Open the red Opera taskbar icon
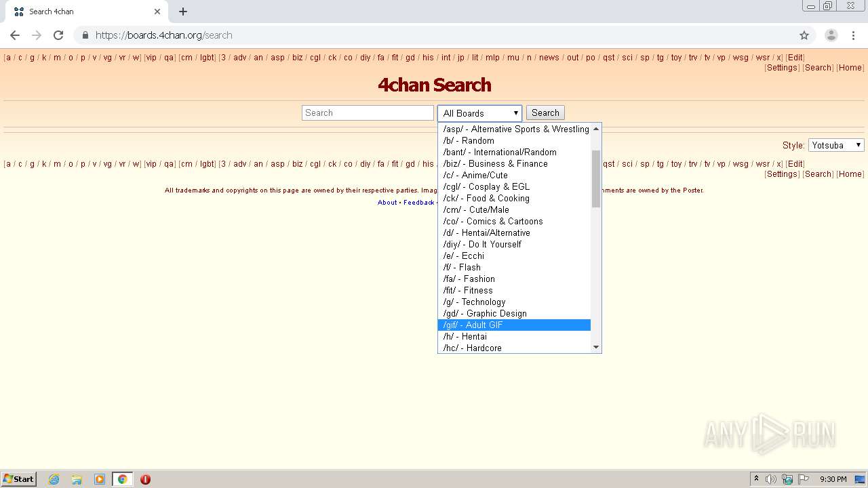 [x=145, y=479]
